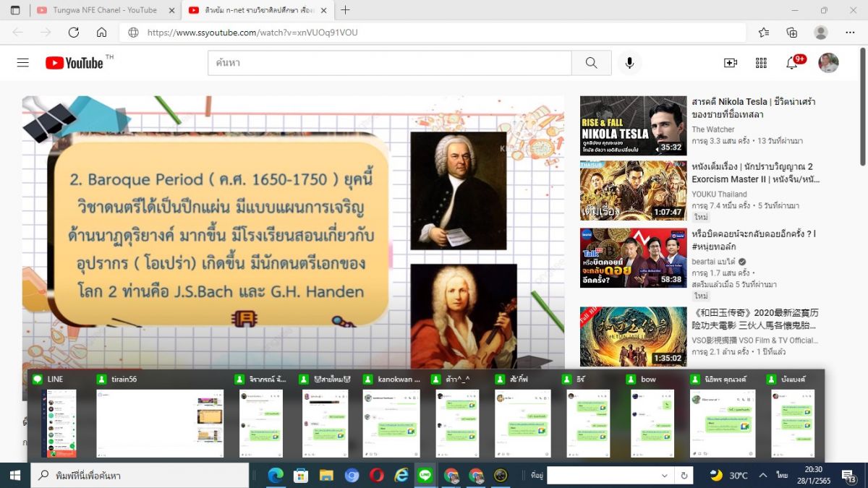Open Edge Settings and more ellipsis menu
Screen dimensions: 868x488
coord(850,33)
